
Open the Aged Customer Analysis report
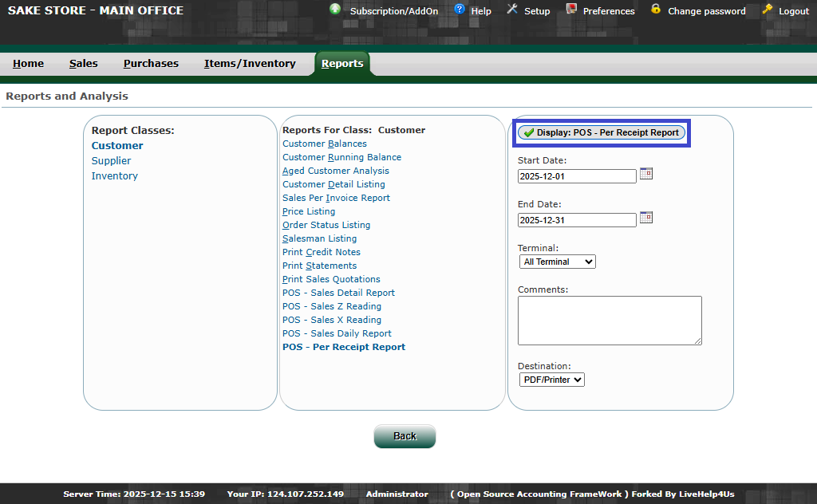336,171
